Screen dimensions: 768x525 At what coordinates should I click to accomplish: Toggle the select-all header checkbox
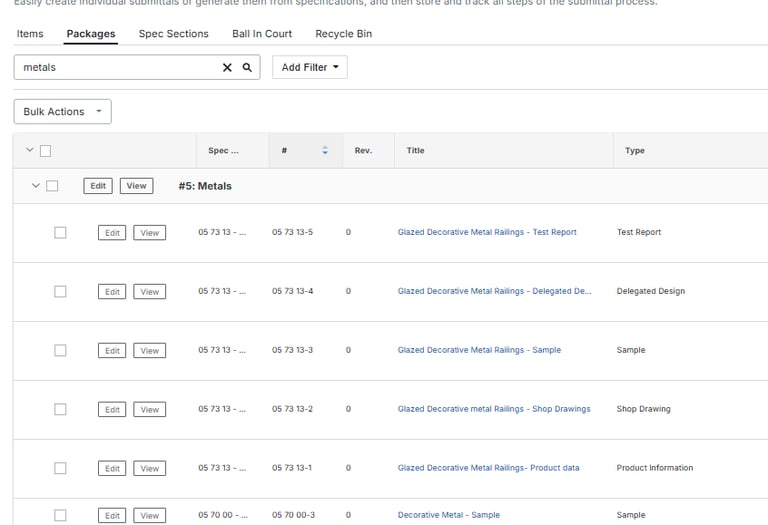click(x=45, y=151)
